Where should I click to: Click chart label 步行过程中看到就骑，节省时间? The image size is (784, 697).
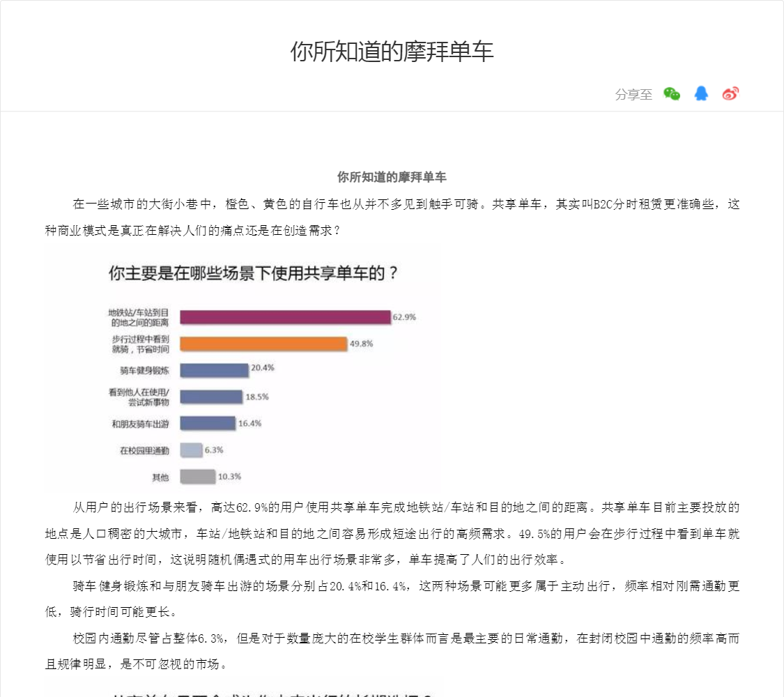[x=141, y=344]
